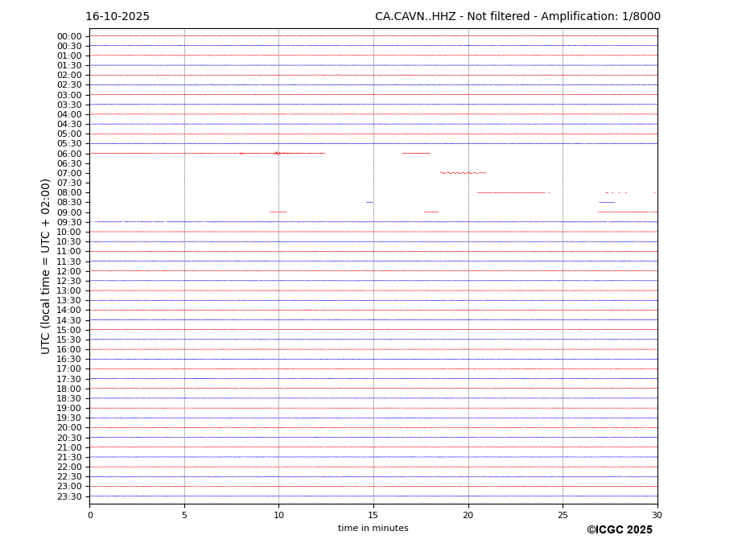Screen dimensions: 746x560
Task: Click the 'time in minutes' axis label
Action: point(373,529)
